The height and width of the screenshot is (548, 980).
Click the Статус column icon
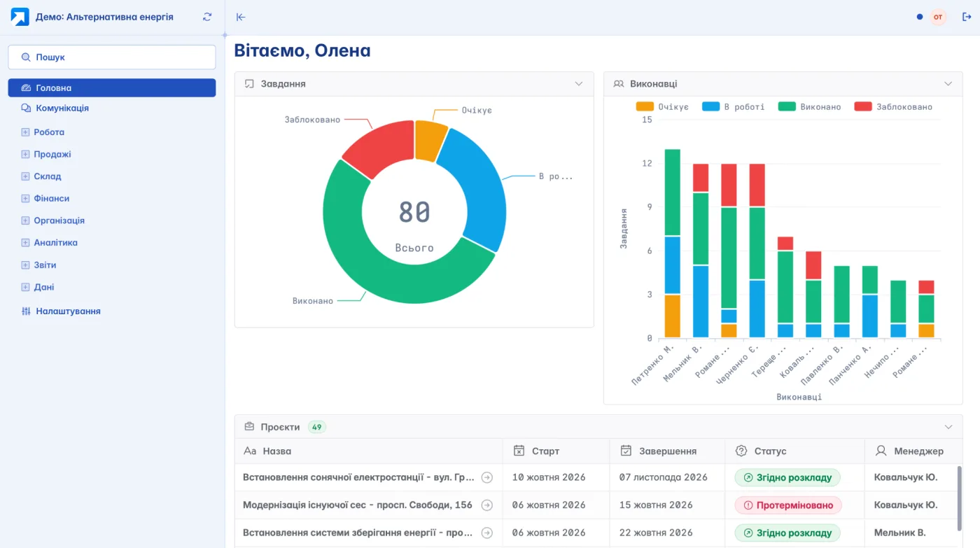point(741,451)
